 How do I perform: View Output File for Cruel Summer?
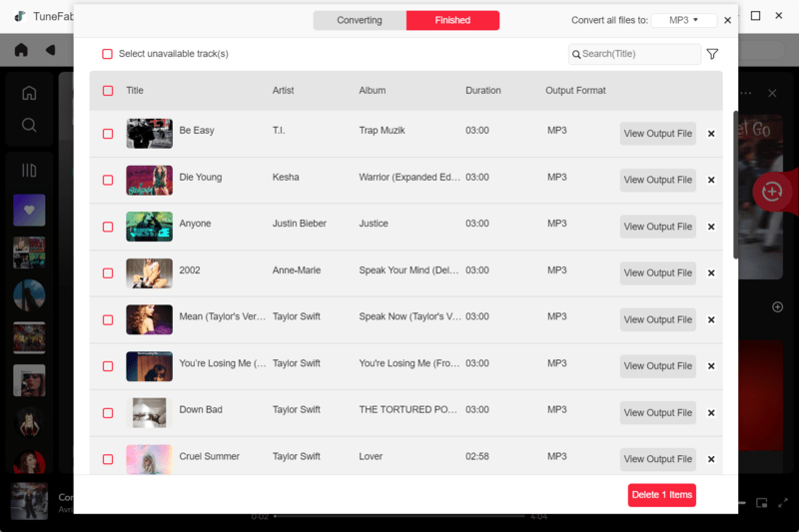(x=658, y=459)
